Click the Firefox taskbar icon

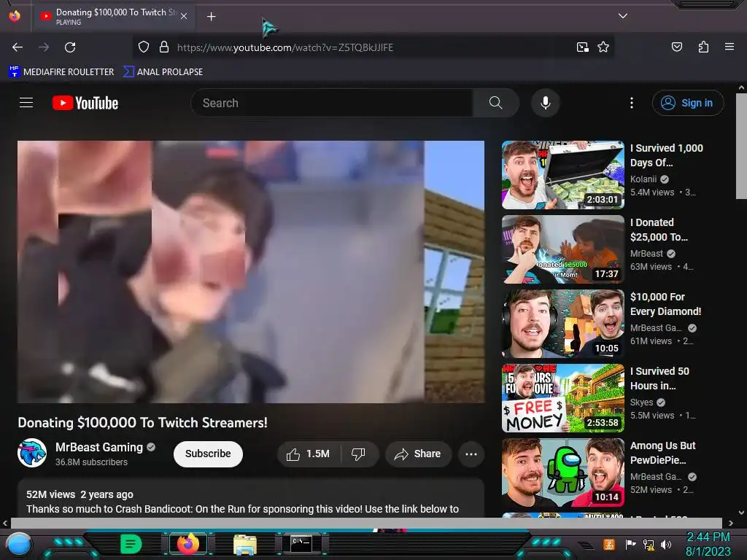coord(188,544)
